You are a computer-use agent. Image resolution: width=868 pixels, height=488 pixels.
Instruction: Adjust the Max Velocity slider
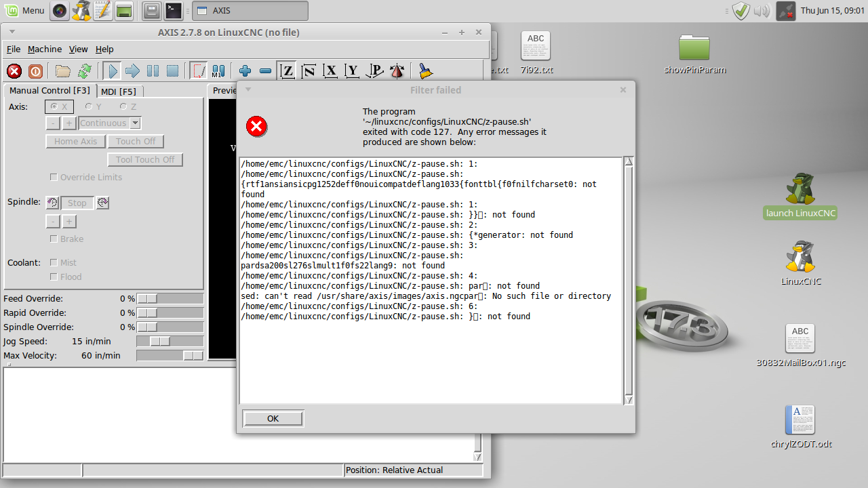pyautogui.click(x=170, y=356)
